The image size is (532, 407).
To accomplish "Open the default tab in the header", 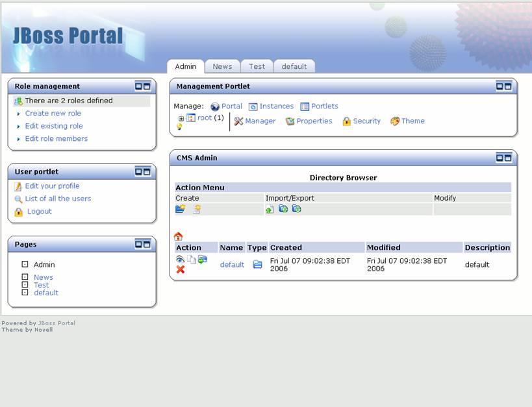I will 294,66.
